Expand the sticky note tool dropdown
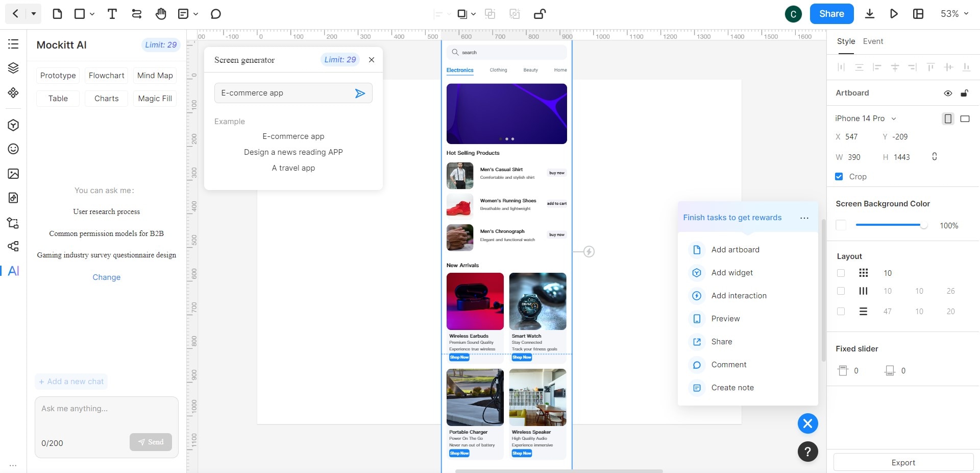980x473 pixels. (x=196, y=14)
